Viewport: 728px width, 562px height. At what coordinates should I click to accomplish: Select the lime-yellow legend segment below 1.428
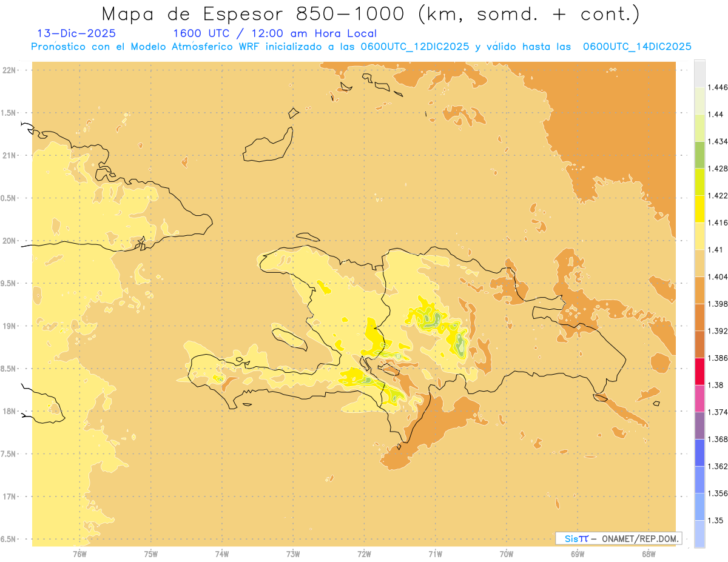(699, 182)
